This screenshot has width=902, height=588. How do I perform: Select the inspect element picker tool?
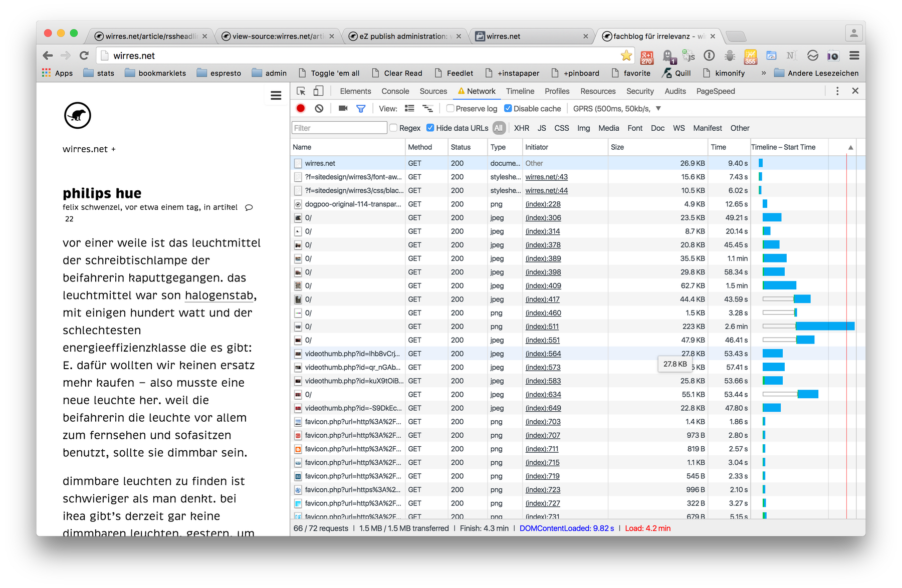click(x=301, y=91)
